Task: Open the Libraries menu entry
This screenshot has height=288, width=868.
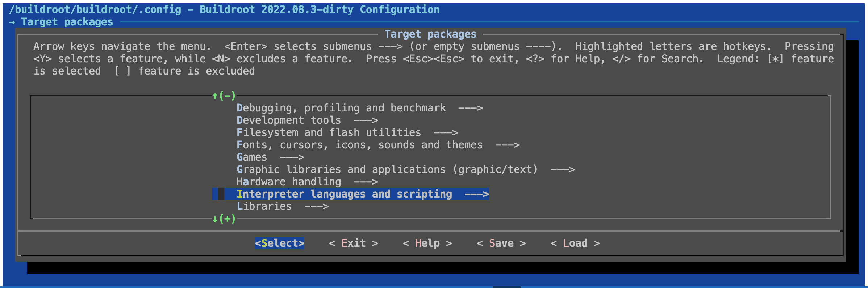Action: [264, 207]
